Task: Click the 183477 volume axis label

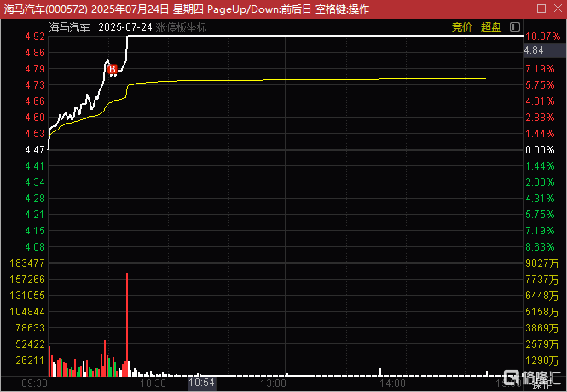Action: [x=27, y=263]
